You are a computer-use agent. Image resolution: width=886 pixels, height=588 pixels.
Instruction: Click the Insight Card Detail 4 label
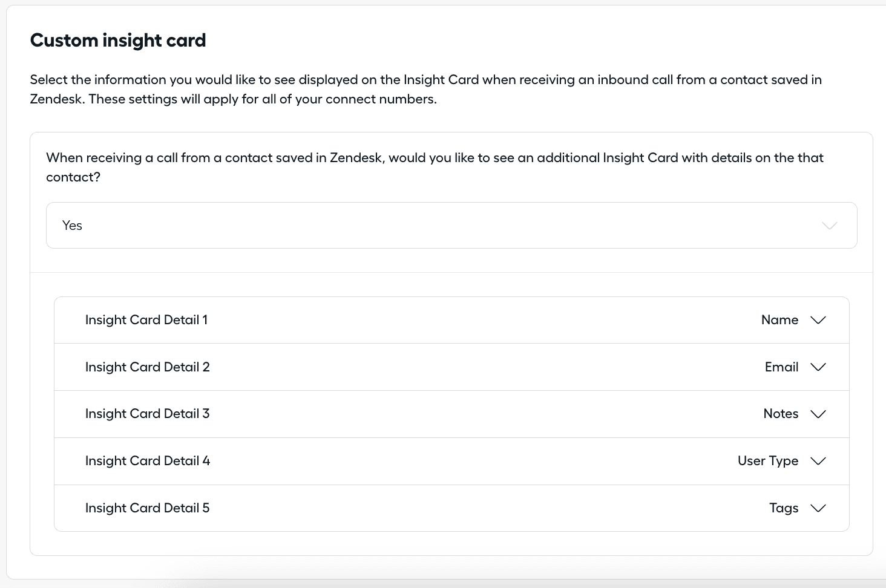coord(148,461)
